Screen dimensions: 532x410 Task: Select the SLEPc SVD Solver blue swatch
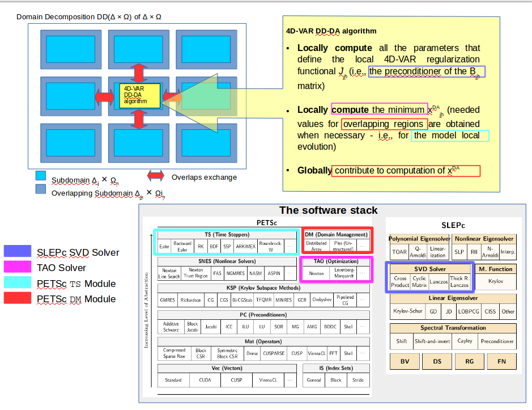(x=16, y=252)
